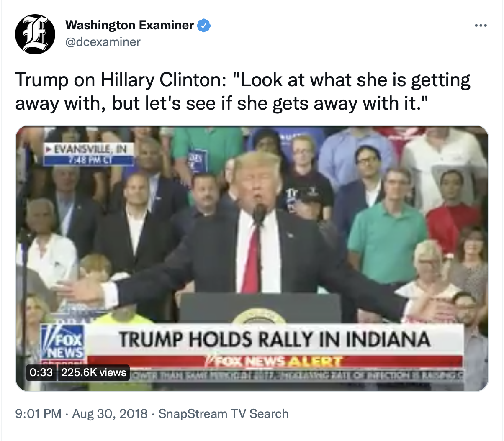Click the Trump Holds Rally in Indiana headline
This screenshot has width=504, height=441.
(x=275, y=339)
